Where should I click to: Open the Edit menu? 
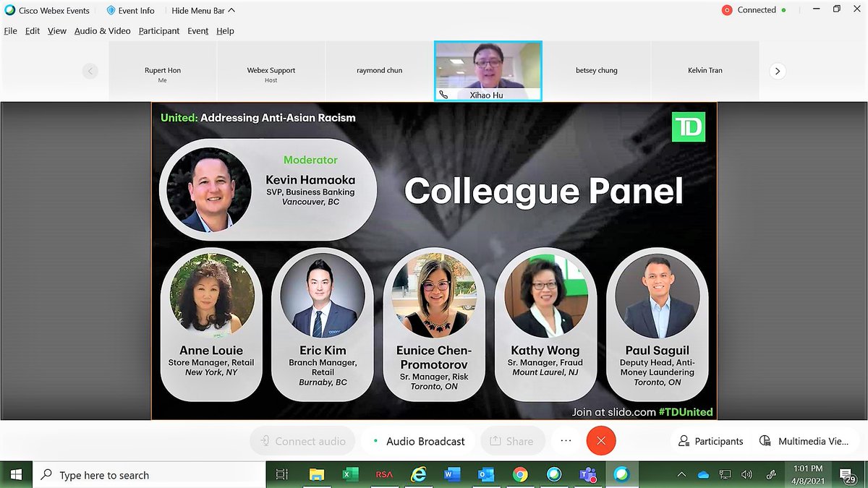[33, 31]
